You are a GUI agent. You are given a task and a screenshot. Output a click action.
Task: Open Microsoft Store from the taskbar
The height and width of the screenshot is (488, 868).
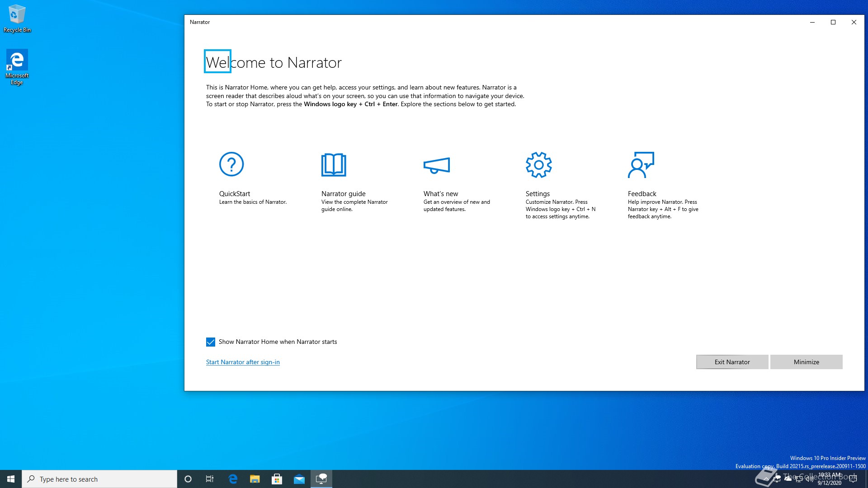(277, 479)
